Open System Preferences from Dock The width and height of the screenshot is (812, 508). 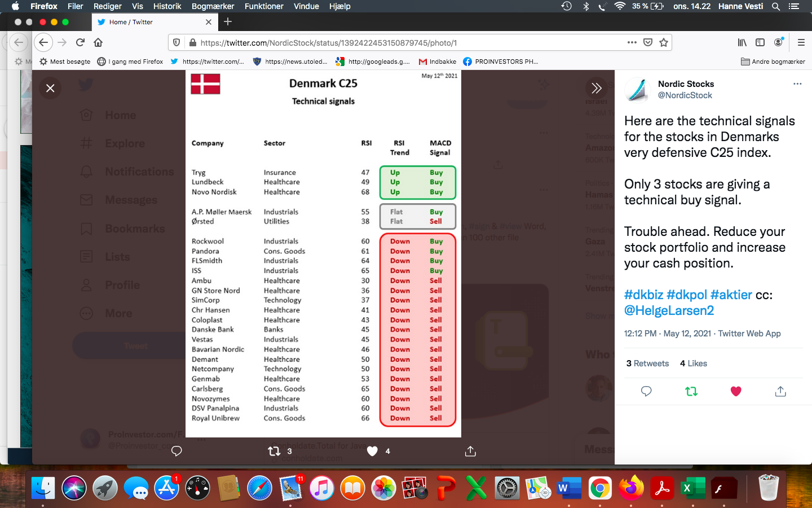point(507,488)
